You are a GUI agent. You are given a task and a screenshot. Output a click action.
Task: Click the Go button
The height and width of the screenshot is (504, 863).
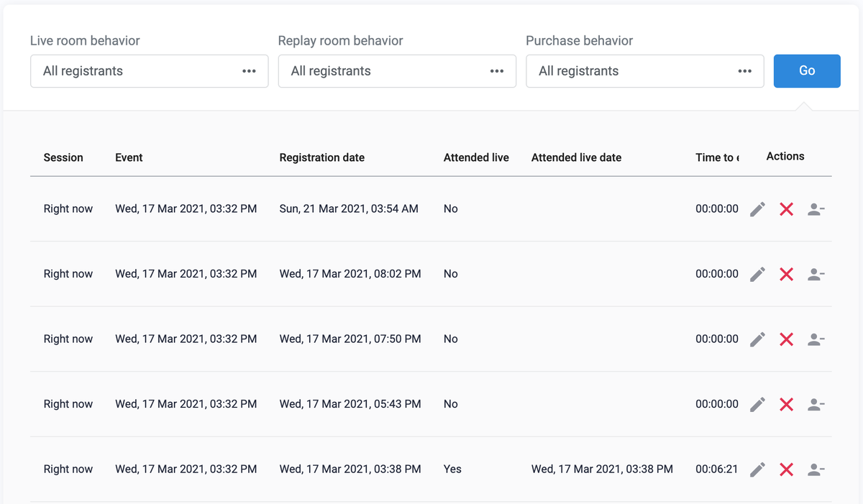[806, 70]
